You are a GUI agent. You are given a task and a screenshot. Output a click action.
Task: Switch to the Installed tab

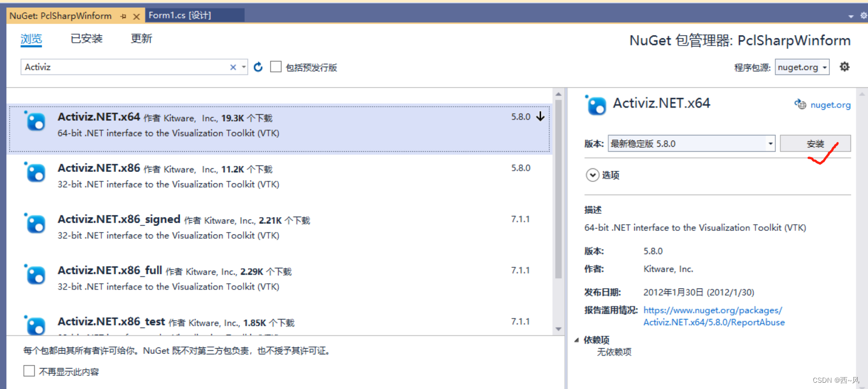coord(86,39)
